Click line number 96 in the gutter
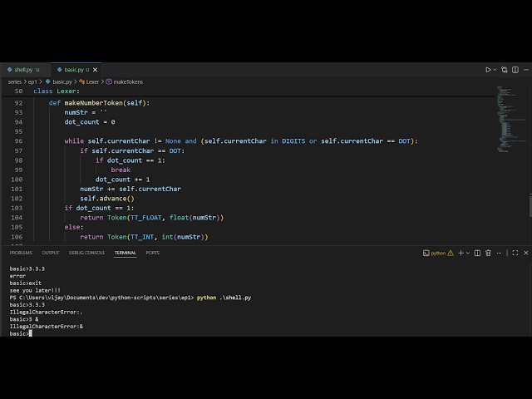Viewport: 532px width, 399px height. pos(18,141)
